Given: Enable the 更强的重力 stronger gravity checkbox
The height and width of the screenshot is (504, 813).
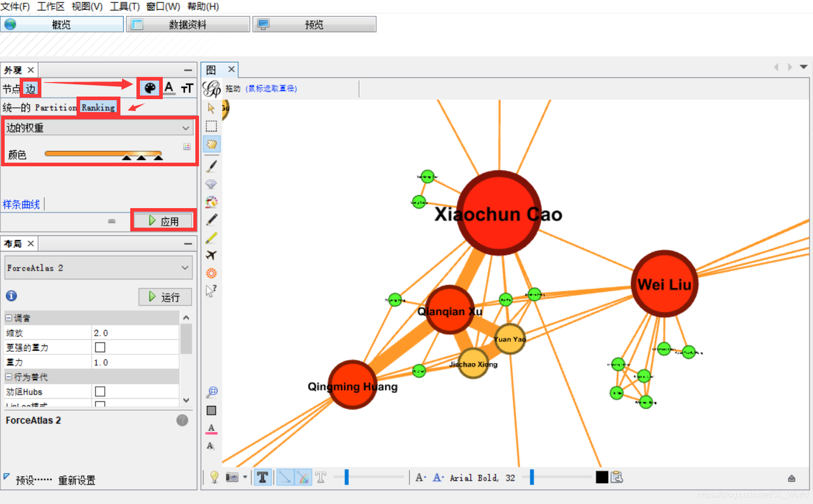Looking at the screenshot, I should (100, 348).
